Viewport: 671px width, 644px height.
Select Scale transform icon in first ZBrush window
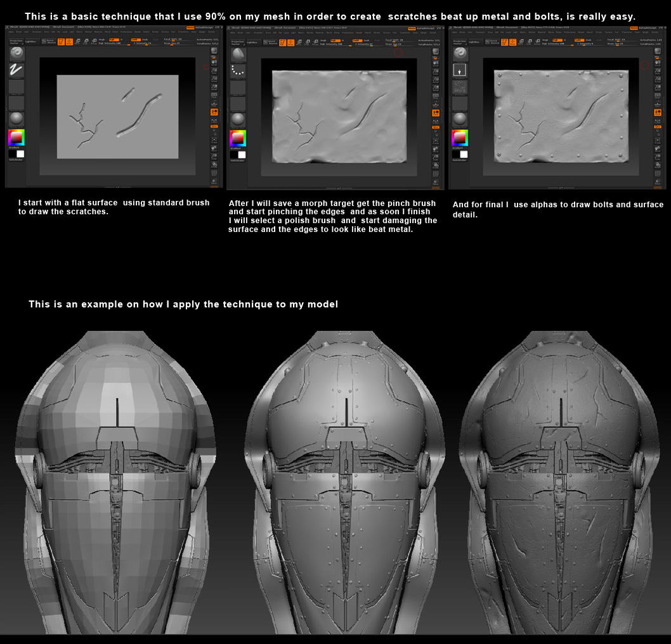[86, 41]
